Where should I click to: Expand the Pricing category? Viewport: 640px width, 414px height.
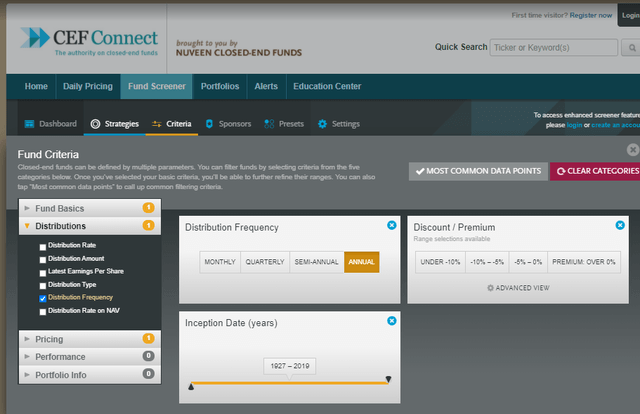49,339
